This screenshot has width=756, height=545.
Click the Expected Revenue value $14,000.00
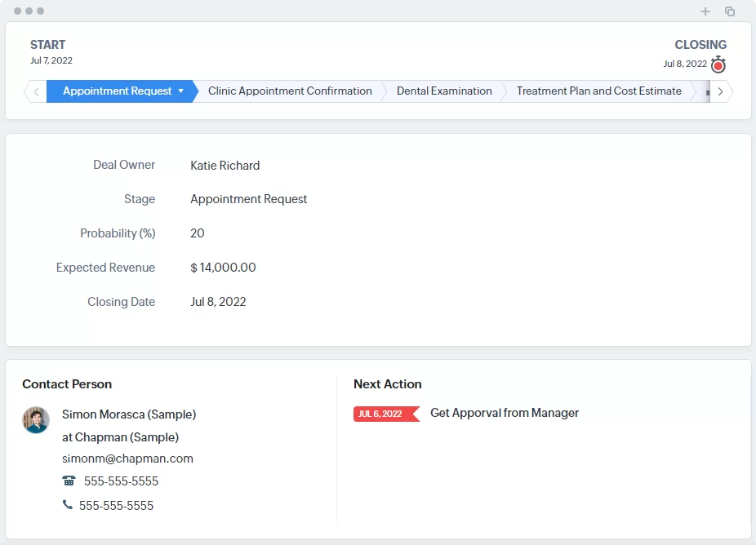point(223,268)
